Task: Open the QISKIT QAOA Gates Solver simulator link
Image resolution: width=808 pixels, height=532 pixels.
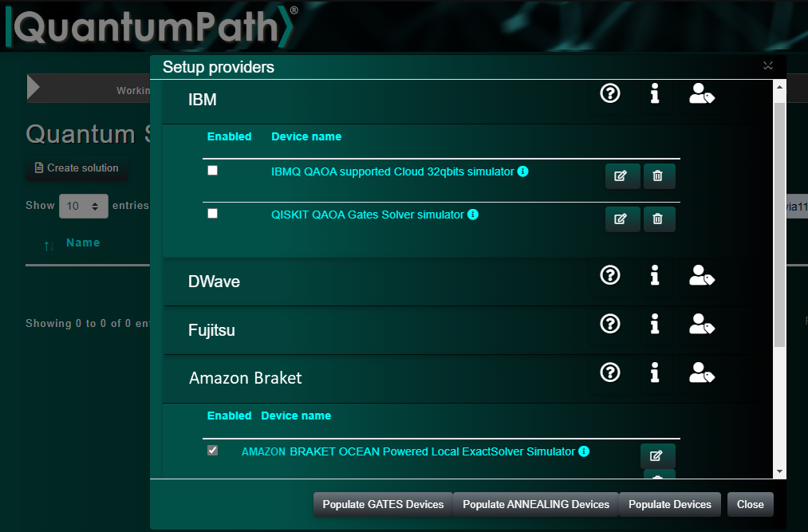Action: tap(368, 215)
